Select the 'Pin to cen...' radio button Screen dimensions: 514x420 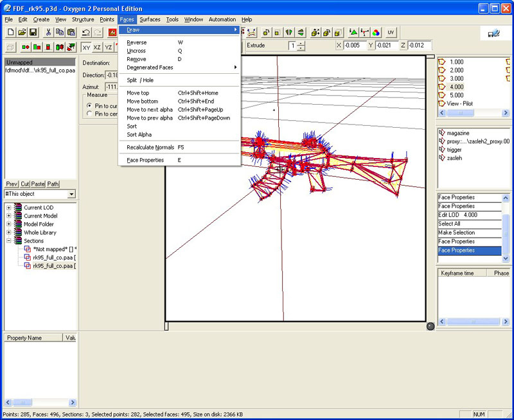[x=89, y=114]
